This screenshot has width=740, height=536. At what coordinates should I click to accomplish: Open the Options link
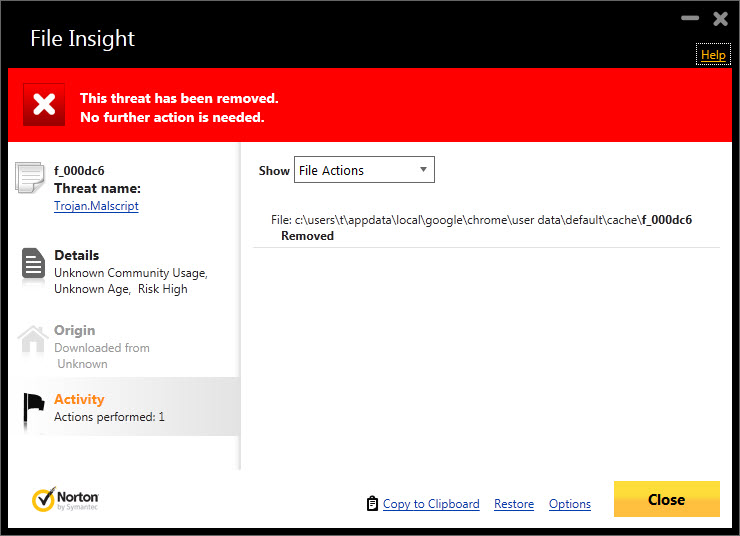570,504
